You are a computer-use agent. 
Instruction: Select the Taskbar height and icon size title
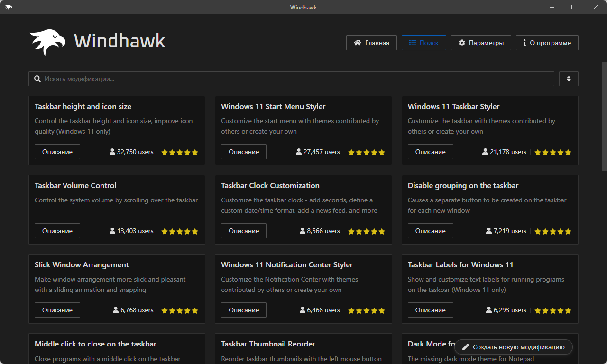pos(83,107)
